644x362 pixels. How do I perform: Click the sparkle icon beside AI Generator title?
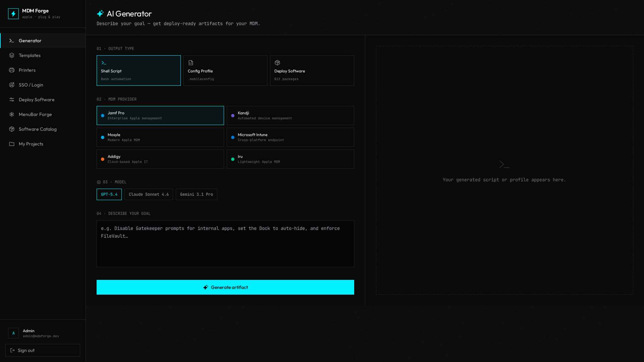100,14
